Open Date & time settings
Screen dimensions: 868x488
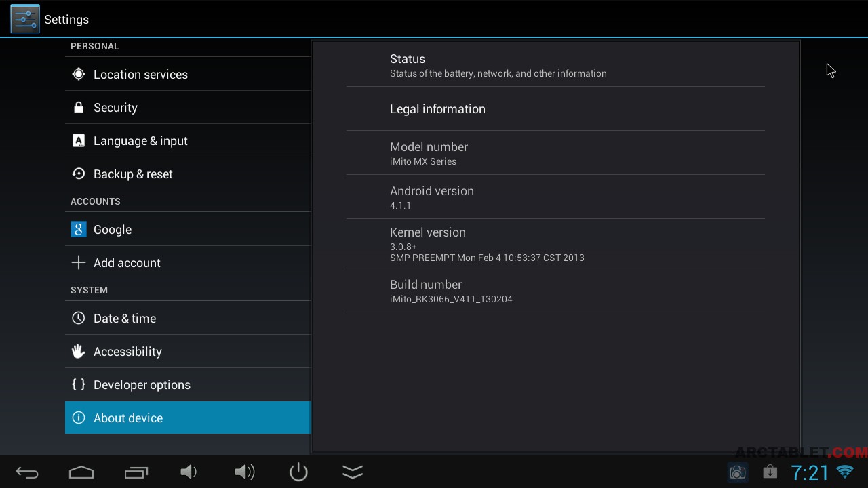(x=188, y=318)
